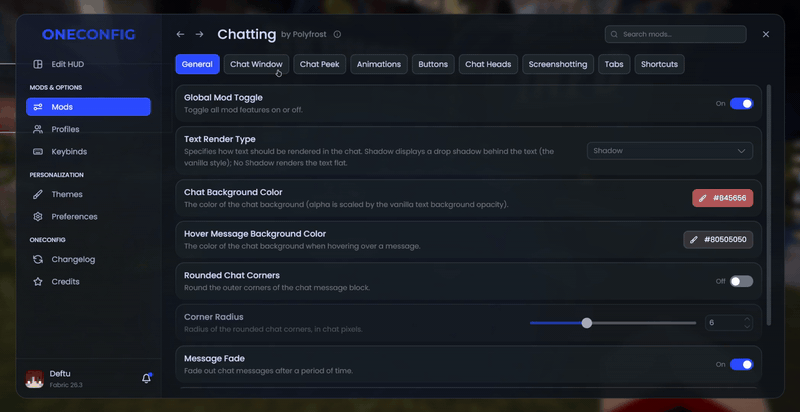Go to the Chat Heads tab
This screenshot has width=800, height=412.
point(488,64)
